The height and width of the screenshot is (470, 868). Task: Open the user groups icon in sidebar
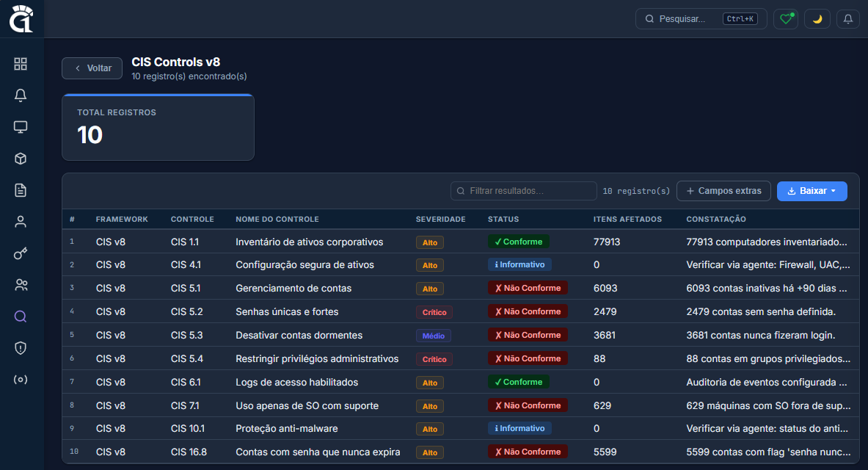click(21, 285)
